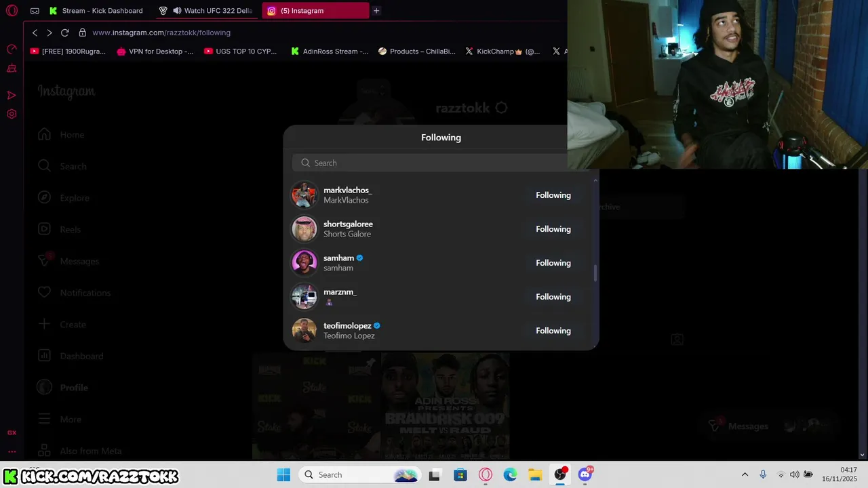
Task: Open markvlachos_ profile picture
Action: 304,195
